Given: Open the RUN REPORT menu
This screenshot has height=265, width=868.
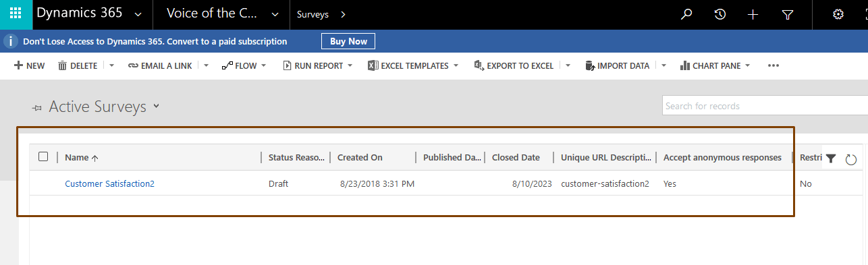Looking at the screenshot, I should 317,65.
